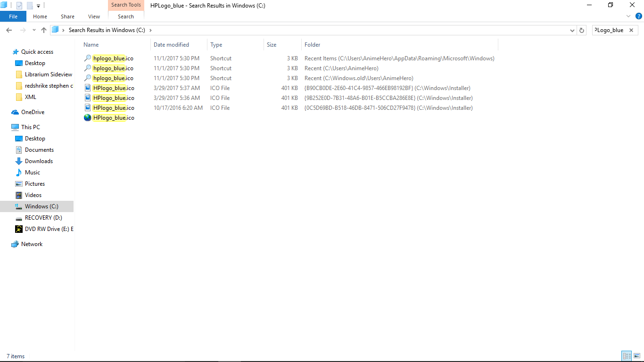Open Help with the blue question mark
Screen dimensions: 644x362
click(x=639, y=16)
